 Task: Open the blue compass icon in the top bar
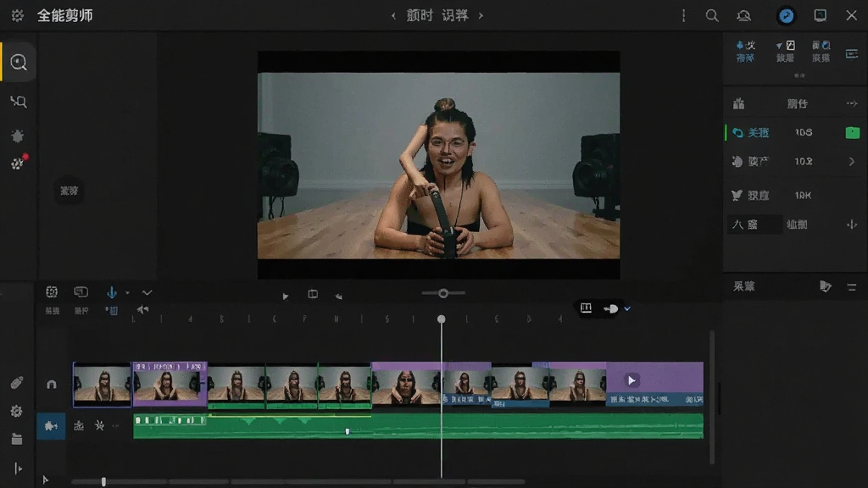(786, 15)
